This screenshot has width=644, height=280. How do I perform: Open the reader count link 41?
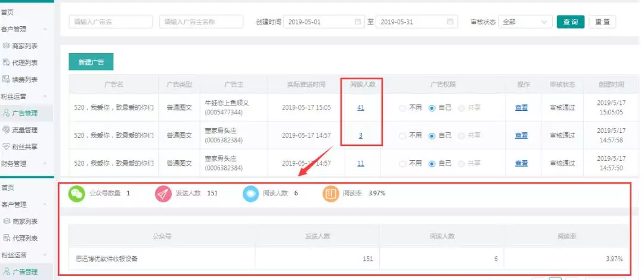pos(360,108)
